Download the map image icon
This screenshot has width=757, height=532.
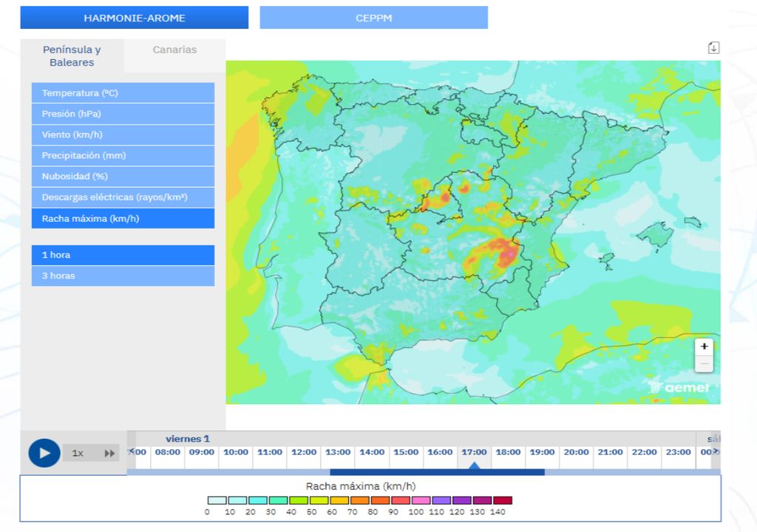713,48
